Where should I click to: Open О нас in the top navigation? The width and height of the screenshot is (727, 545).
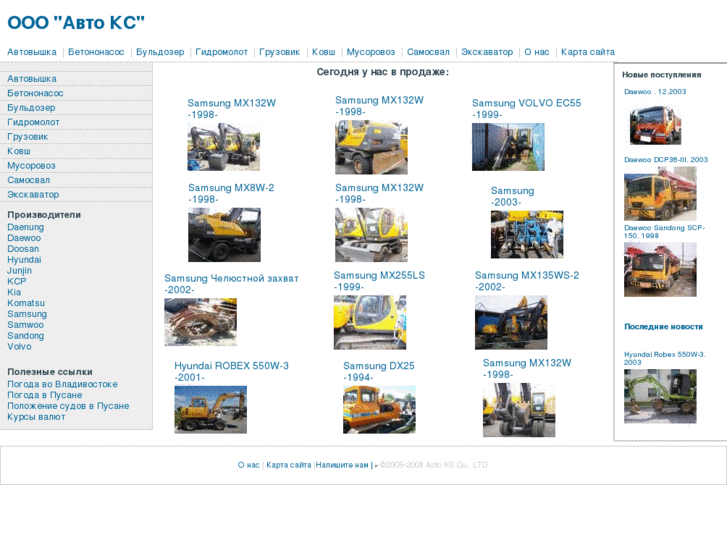click(537, 52)
